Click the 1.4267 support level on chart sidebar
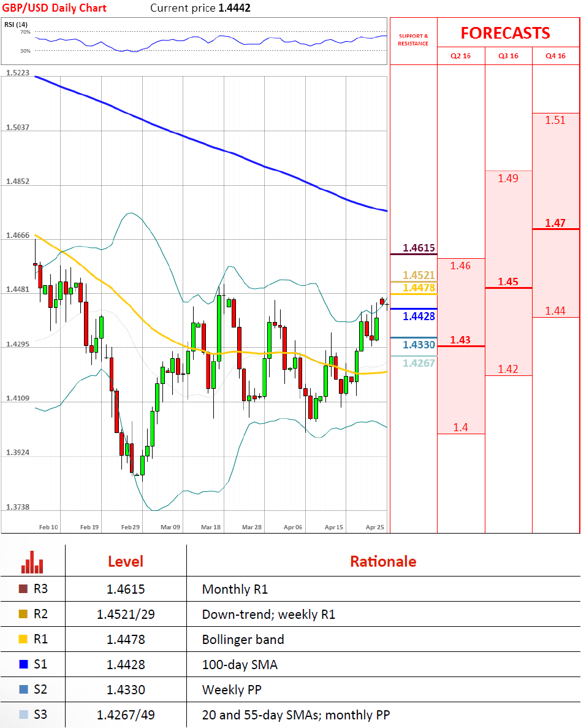 pos(419,363)
